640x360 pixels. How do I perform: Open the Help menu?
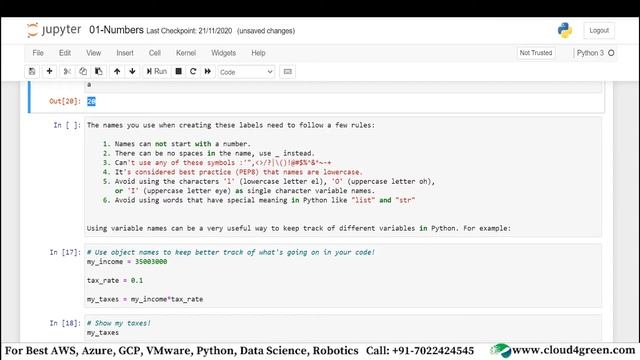258,53
